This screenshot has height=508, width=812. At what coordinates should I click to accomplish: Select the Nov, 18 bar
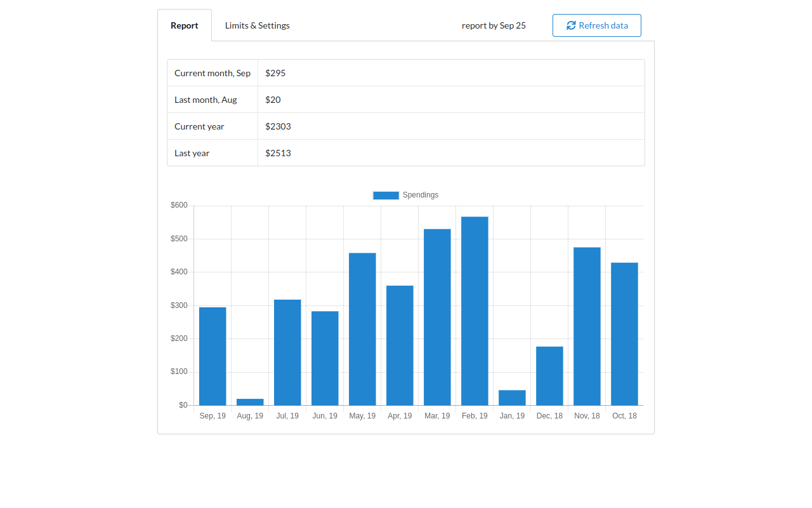click(587, 326)
